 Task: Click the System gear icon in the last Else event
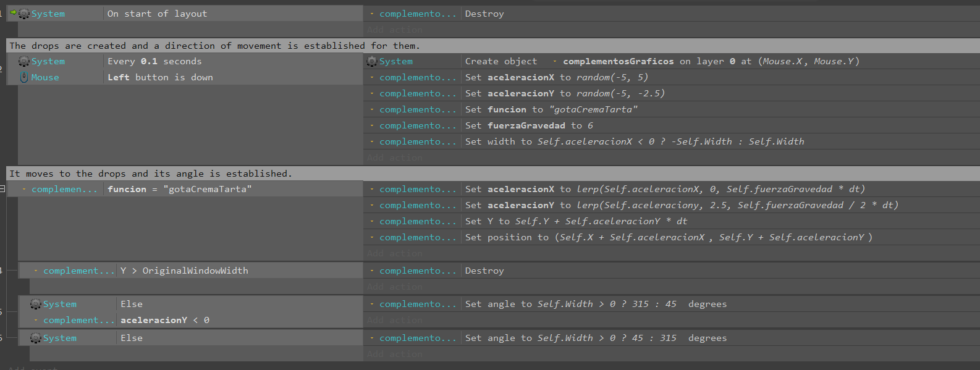pyautogui.click(x=36, y=338)
